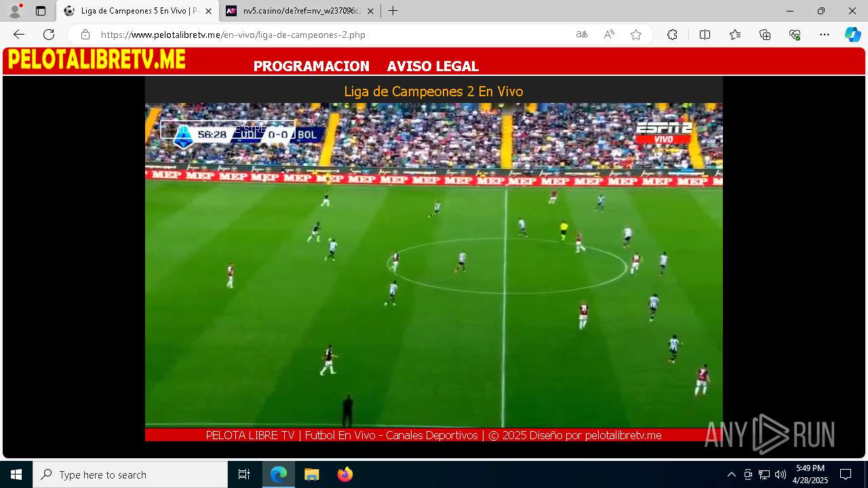The image size is (868, 488).
Task: Enable Read Aloud from address bar
Action: [609, 35]
